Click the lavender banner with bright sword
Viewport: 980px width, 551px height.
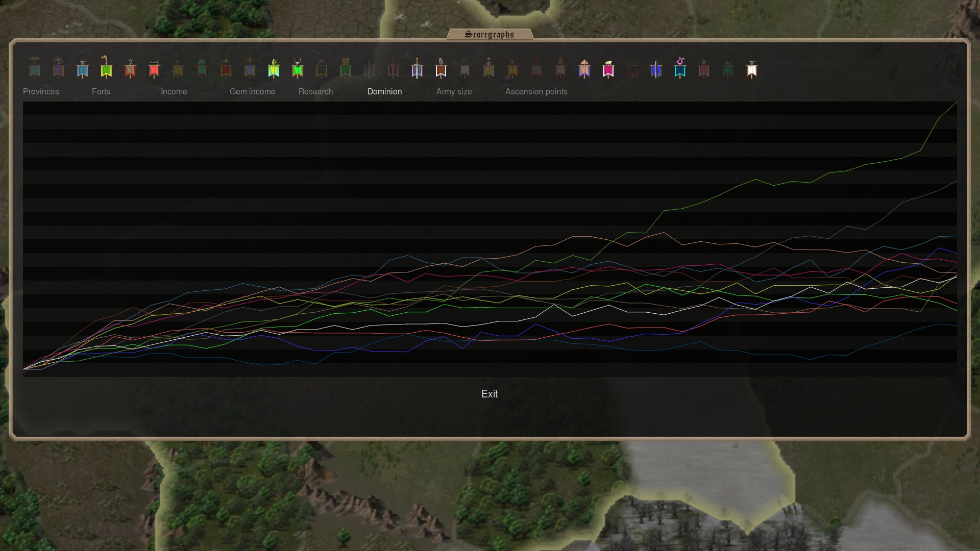pyautogui.click(x=417, y=68)
